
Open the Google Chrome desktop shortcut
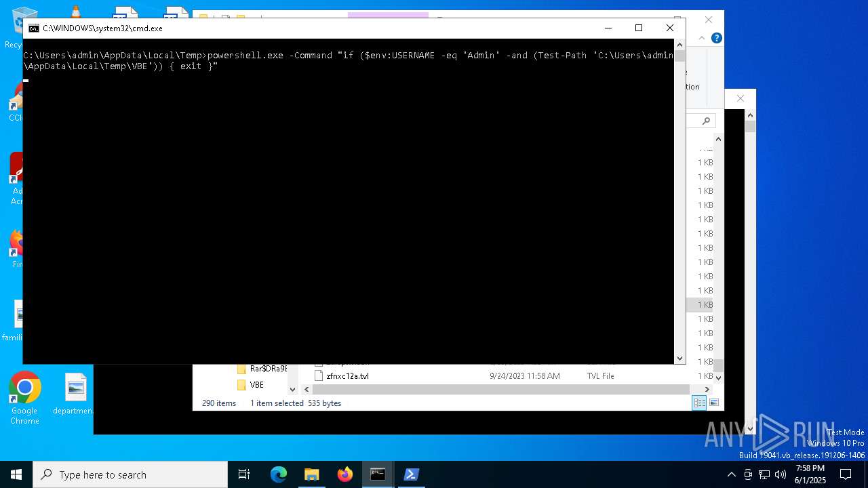pyautogui.click(x=24, y=399)
